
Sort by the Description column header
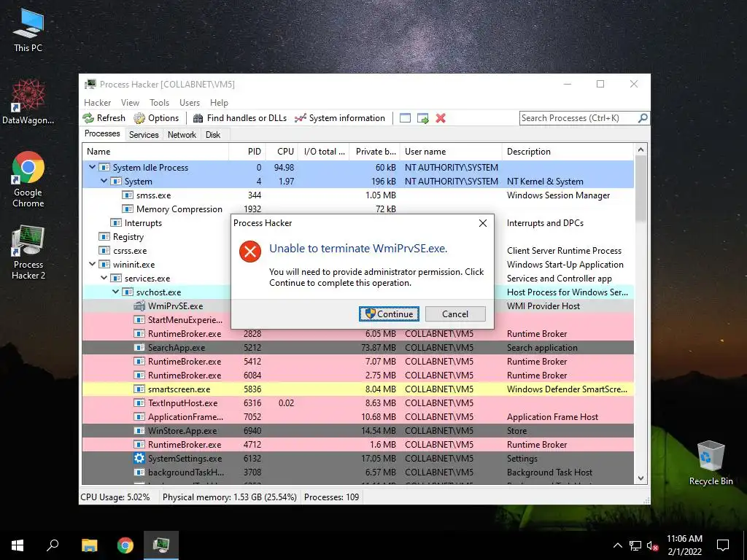pyautogui.click(x=568, y=152)
